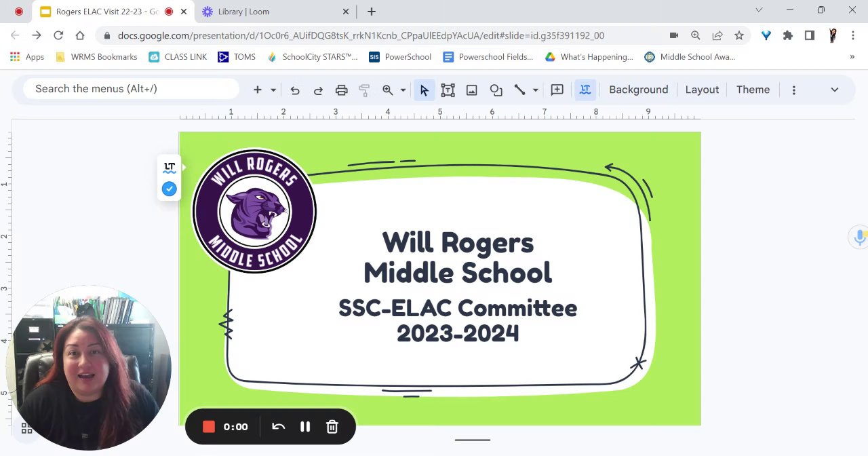Expand the zoom level dropdown
Viewport: 868px width, 456px height.
[x=403, y=90]
